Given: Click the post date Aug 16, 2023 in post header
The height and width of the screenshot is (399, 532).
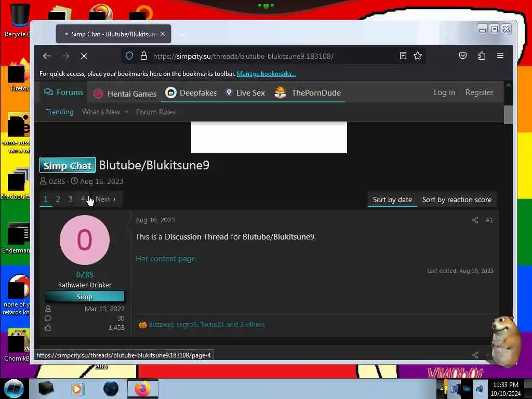Looking at the screenshot, I should coord(155,220).
